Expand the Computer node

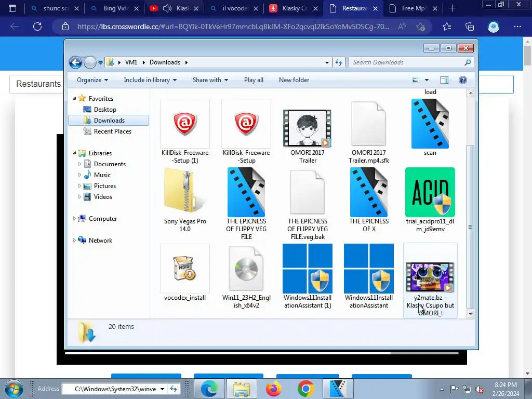tap(74, 219)
